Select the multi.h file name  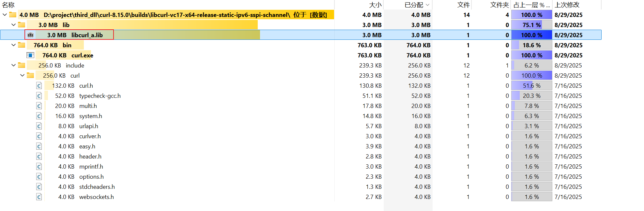(88, 106)
